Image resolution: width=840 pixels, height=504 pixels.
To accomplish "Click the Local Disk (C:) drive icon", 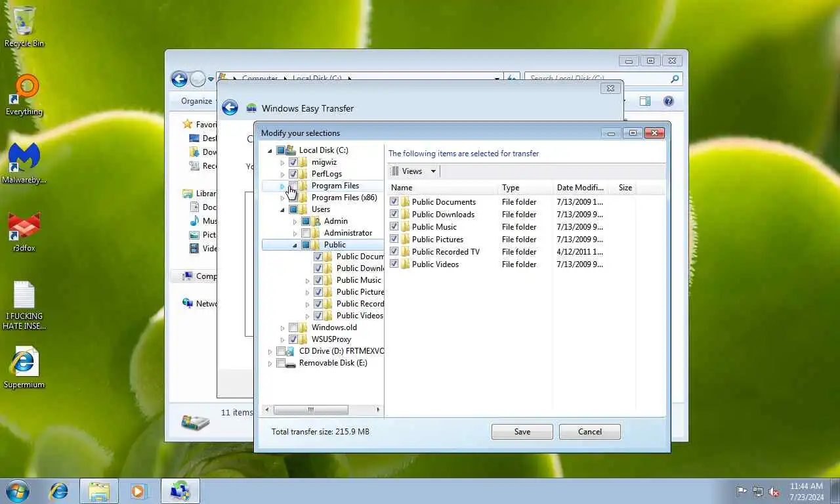I will coord(291,150).
